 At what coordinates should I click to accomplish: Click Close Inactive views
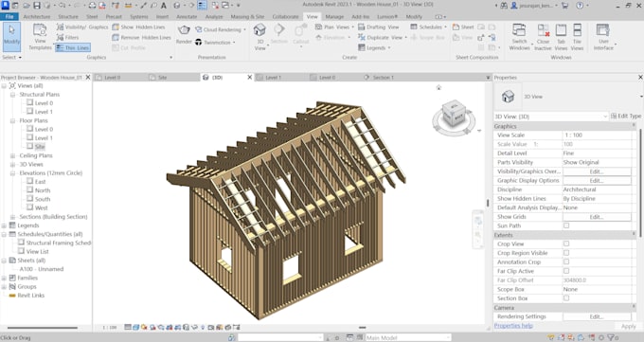click(543, 37)
